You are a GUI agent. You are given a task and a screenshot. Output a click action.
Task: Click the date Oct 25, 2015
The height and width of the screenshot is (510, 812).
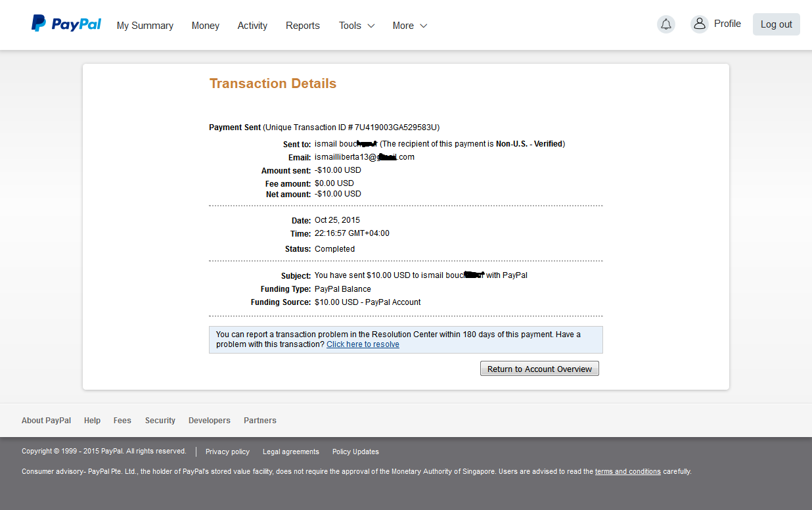(337, 220)
